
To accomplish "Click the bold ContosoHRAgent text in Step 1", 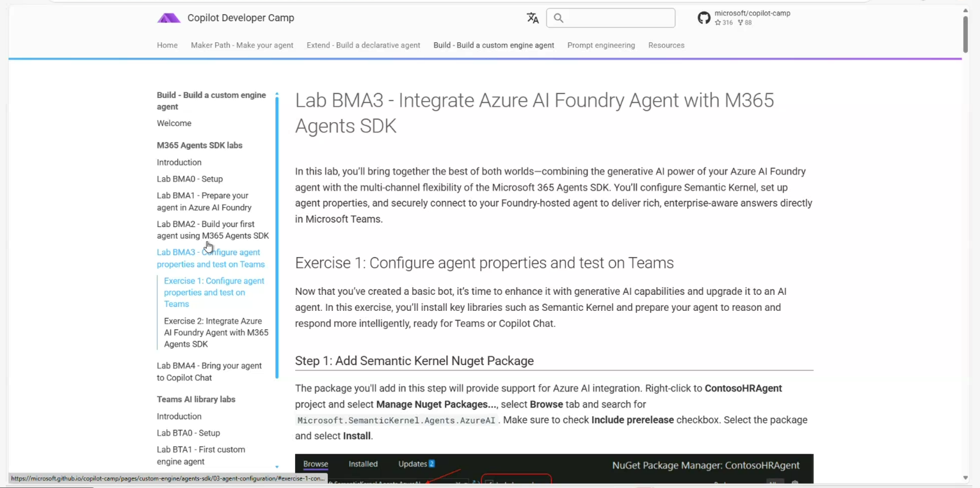I will click(743, 388).
